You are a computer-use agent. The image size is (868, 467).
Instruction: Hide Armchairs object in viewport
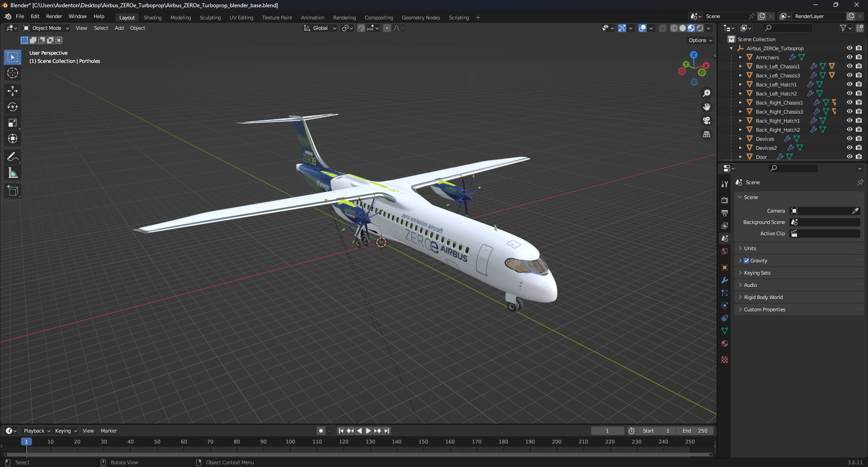(849, 57)
